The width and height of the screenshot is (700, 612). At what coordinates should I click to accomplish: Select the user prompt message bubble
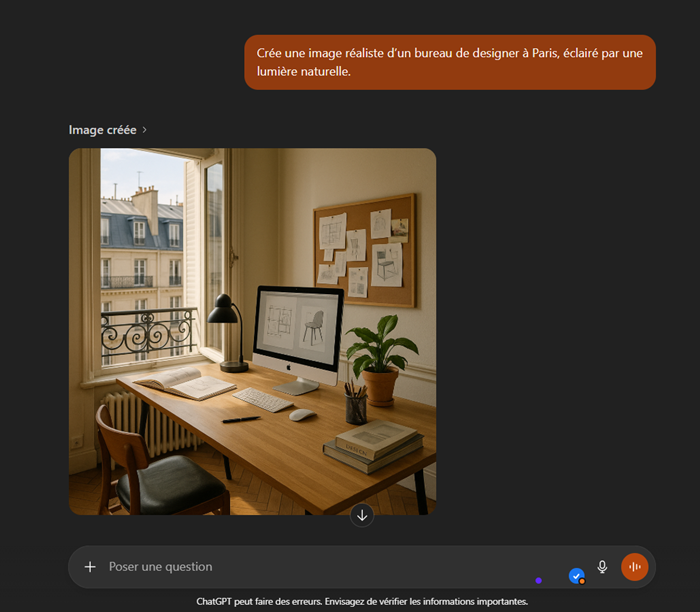pyautogui.click(x=449, y=62)
